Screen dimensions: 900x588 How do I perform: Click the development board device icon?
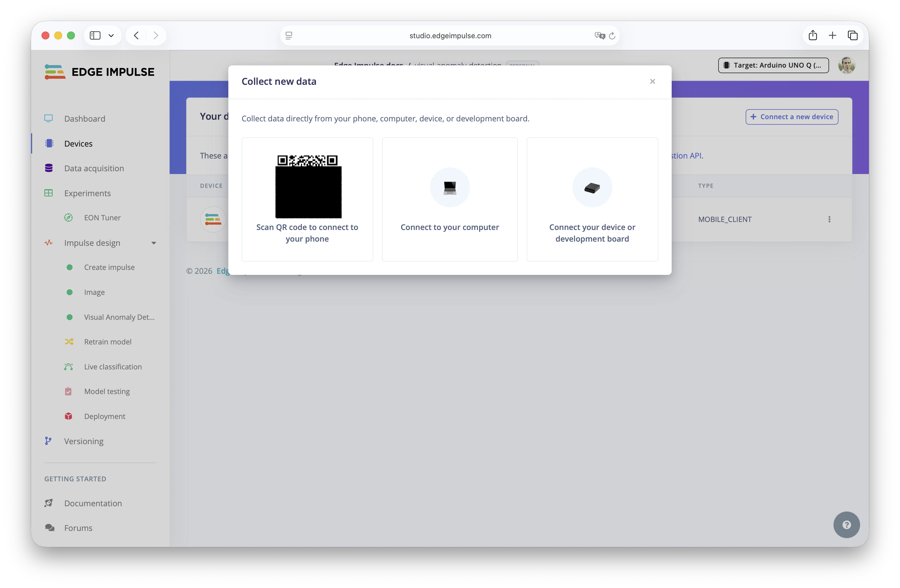tap(592, 188)
